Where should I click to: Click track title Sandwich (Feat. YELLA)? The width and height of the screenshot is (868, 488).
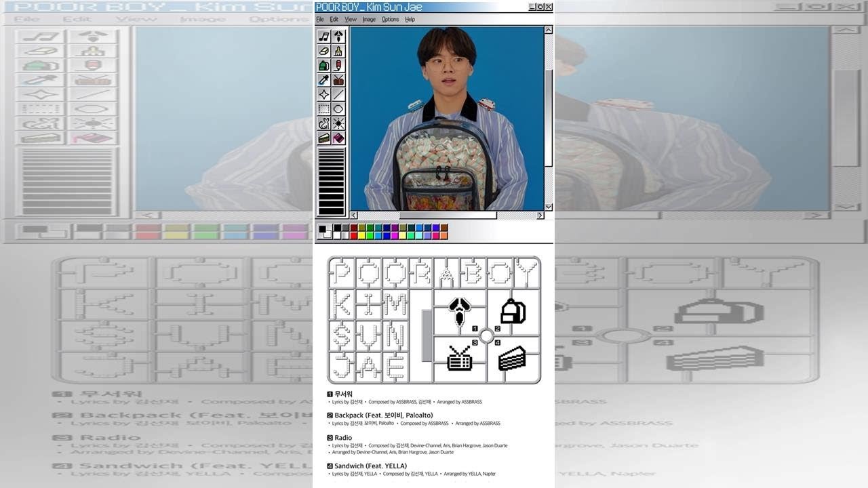370,466
